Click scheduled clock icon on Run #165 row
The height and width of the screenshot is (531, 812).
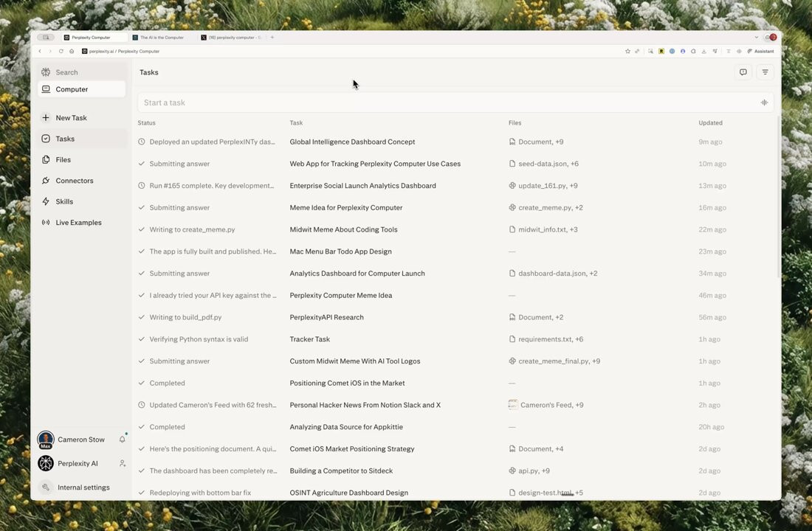pyautogui.click(x=142, y=186)
